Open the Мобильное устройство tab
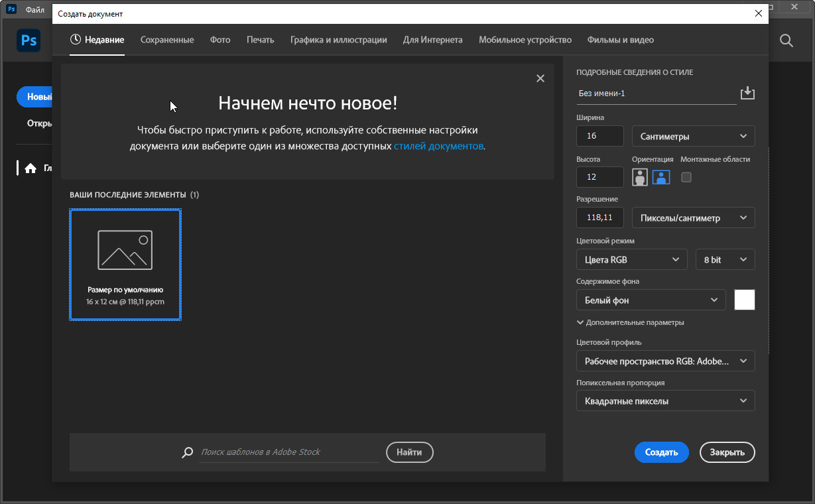 525,40
